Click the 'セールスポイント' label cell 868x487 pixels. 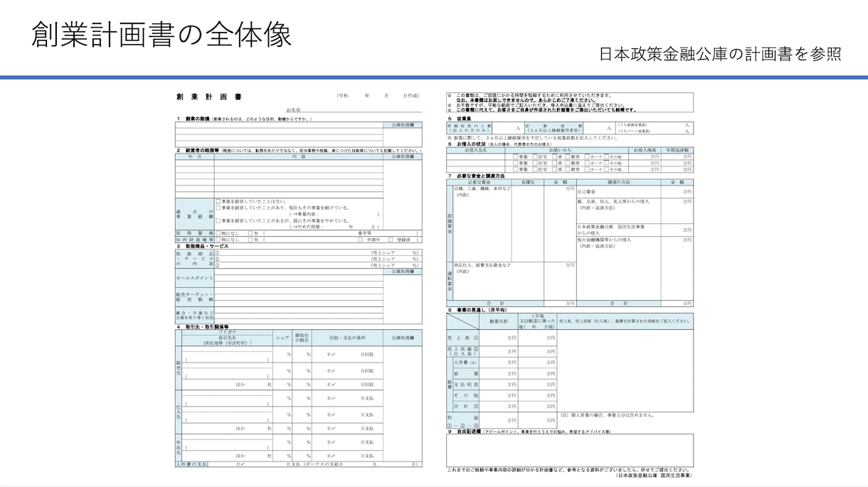195,278
